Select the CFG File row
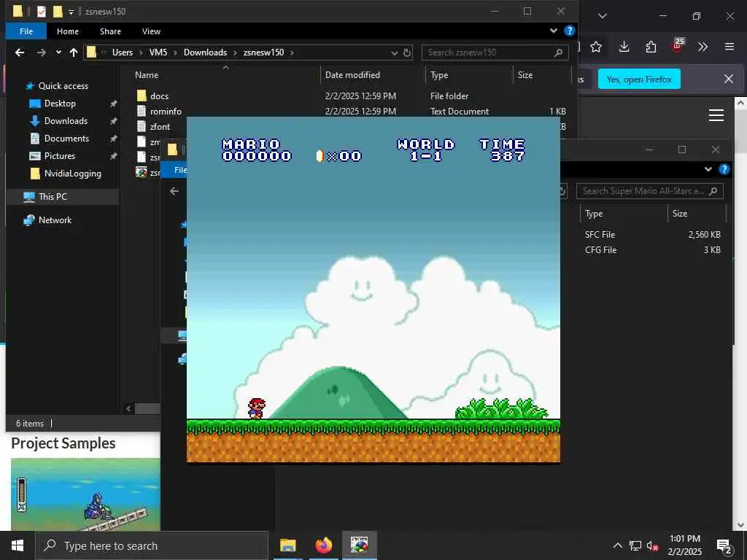This screenshot has height=560, width=747. point(652,250)
